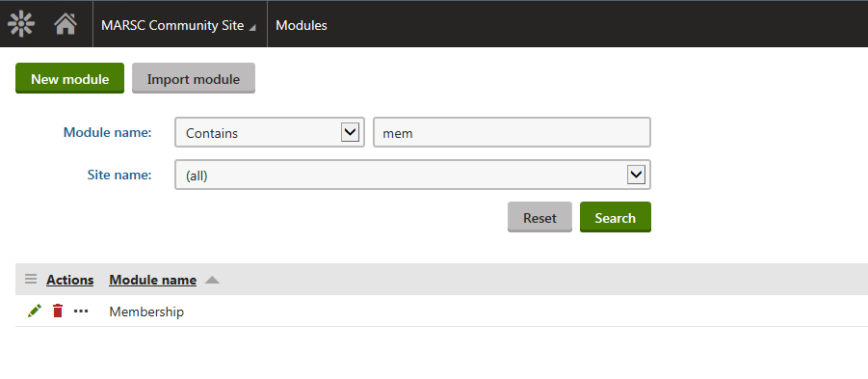Open the Contains condition dropdown
The height and width of the screenshot is (379, 868).
[x=270, y=132]
